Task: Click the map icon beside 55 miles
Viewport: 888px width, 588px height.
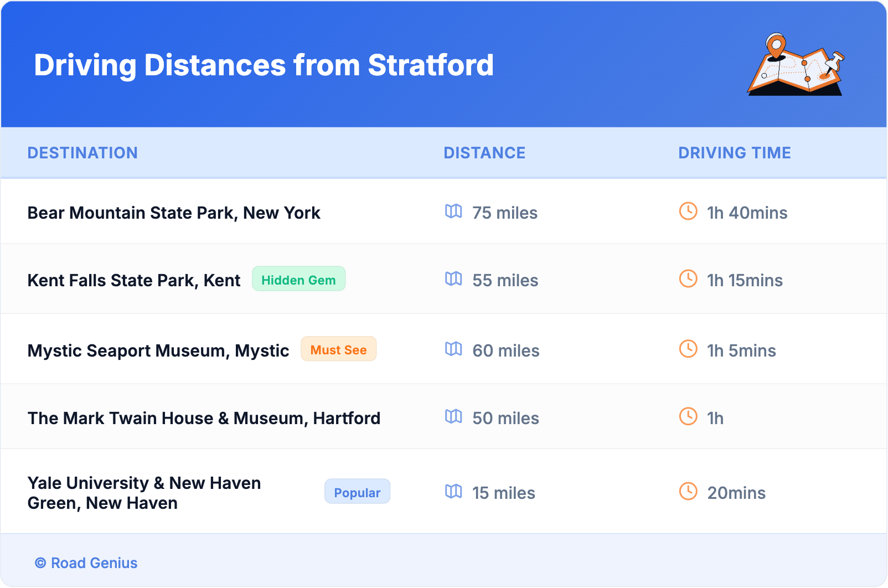Action: point(453,278)
